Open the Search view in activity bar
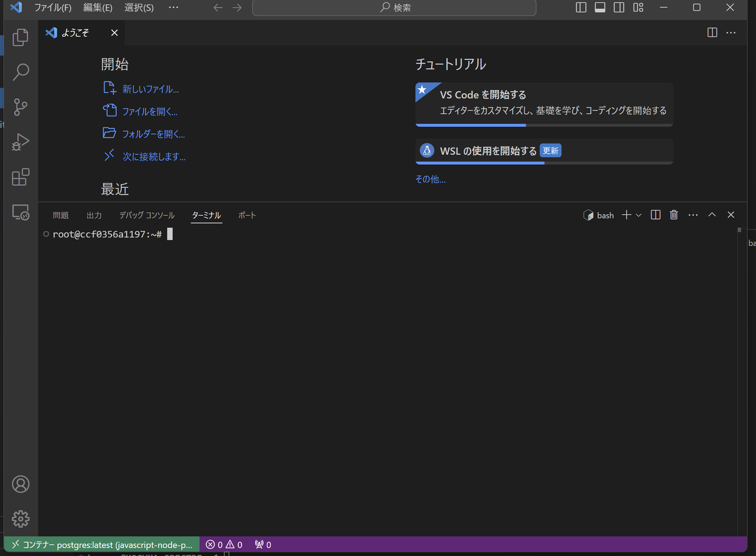This screenshot has height=556, width=756. (x=20, y=72)
